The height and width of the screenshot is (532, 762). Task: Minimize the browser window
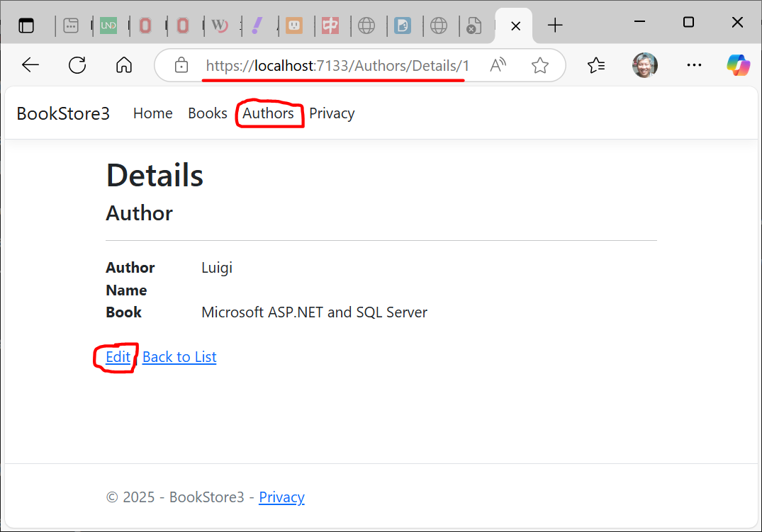coord(640,22)
